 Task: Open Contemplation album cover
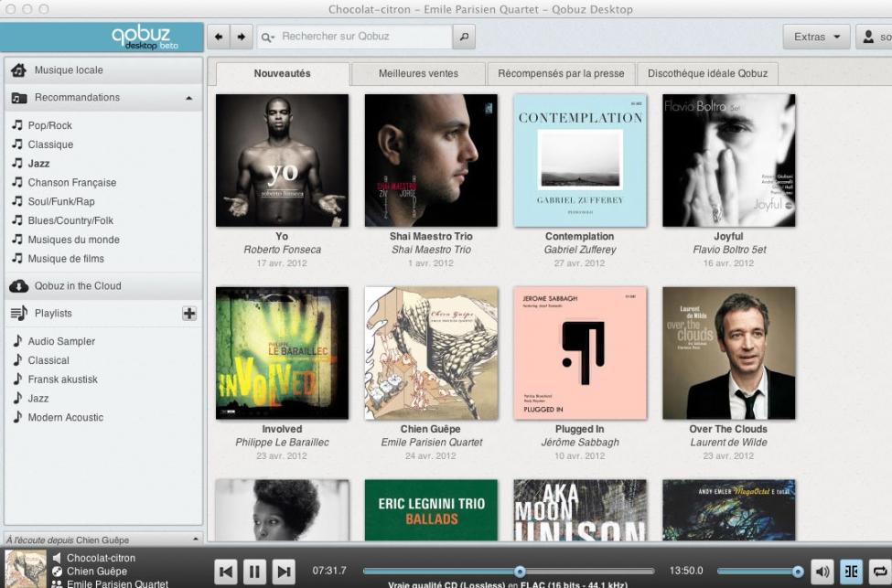click(580, 160)
